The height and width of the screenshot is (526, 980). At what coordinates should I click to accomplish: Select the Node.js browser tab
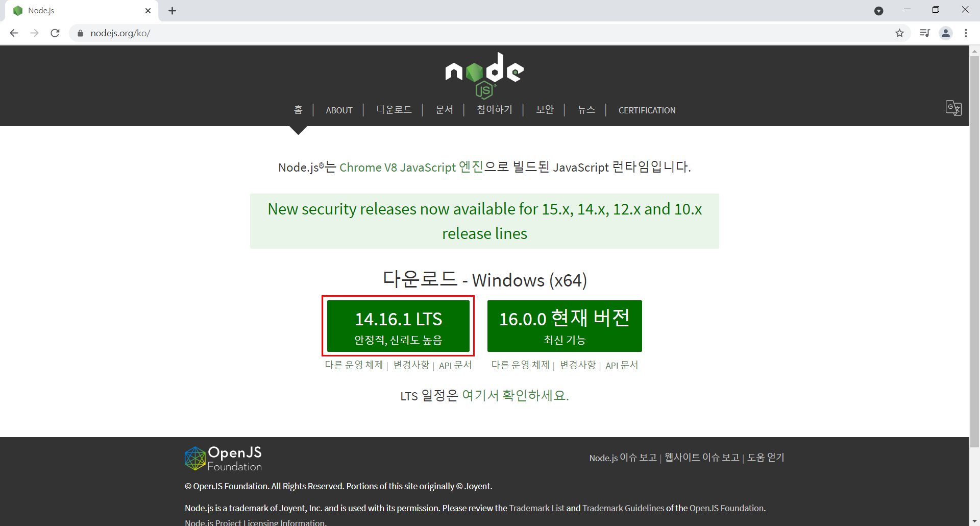tap(82, 11)
